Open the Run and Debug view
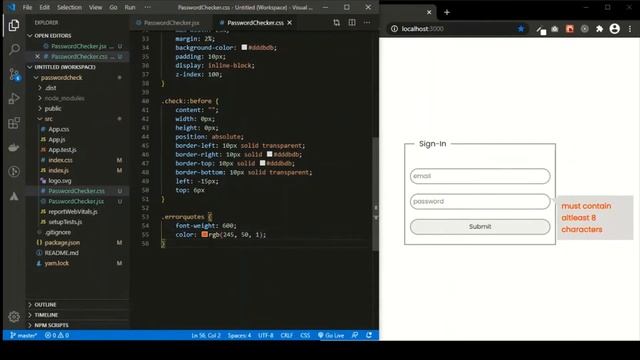This screenshot has height=360, width=640. (14, 98)
